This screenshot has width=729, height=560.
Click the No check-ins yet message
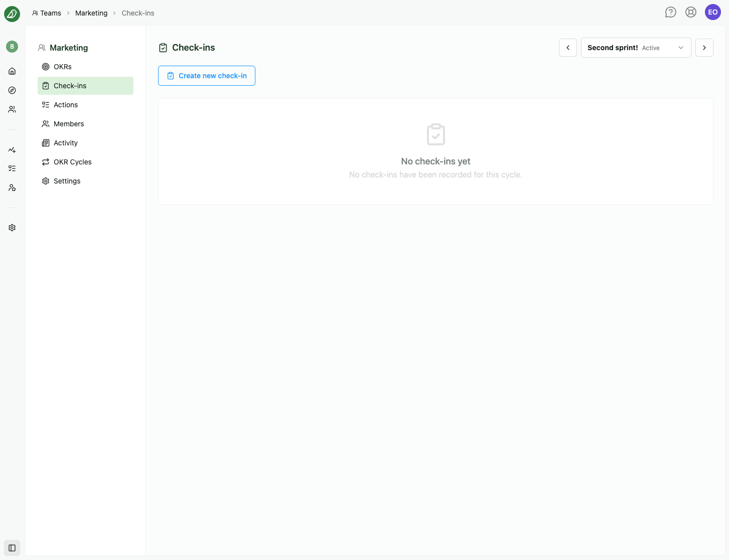point(435,161)
